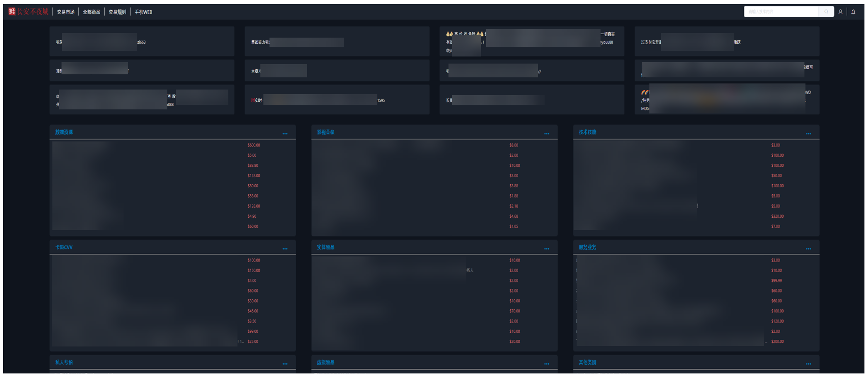
Task: Click the 长安不夜城 site logo
Action: [x=28, y=12]
